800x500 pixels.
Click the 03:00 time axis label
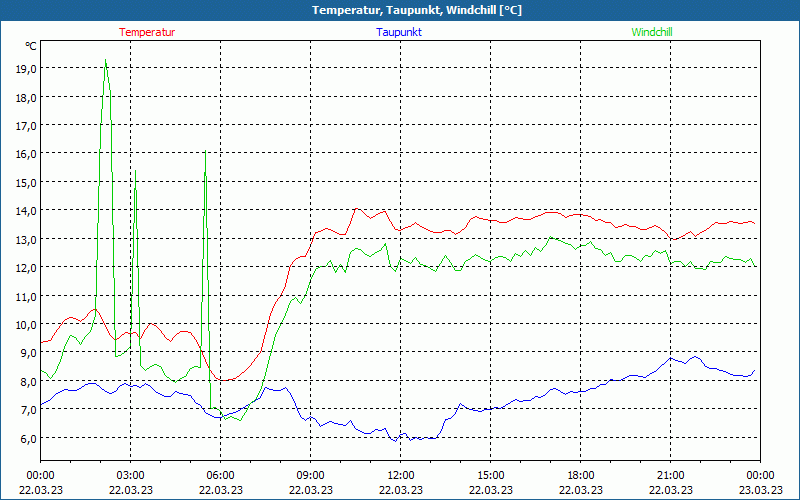131,476
